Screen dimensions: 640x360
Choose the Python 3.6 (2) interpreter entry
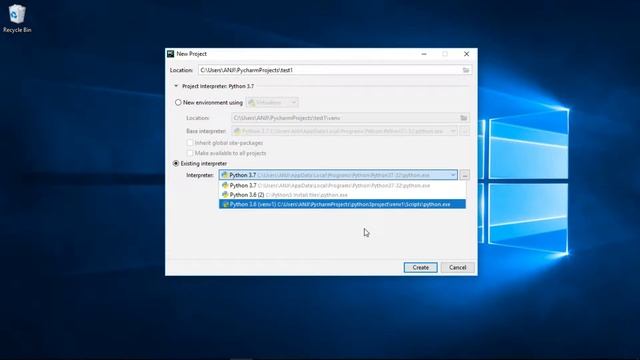342,195
